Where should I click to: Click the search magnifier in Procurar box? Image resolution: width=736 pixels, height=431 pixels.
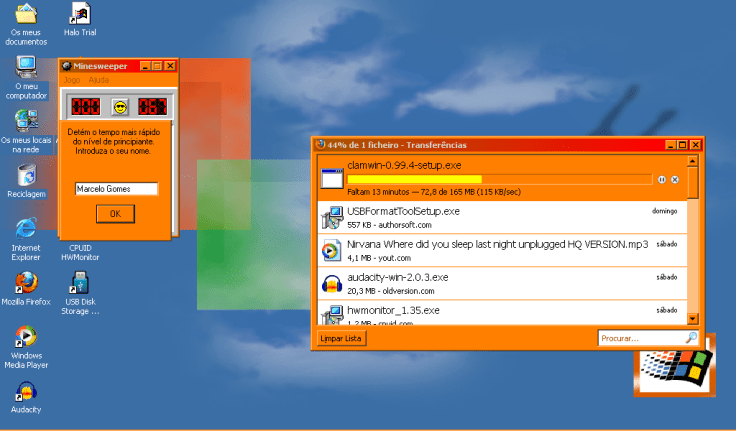click(x=690, y=339)
